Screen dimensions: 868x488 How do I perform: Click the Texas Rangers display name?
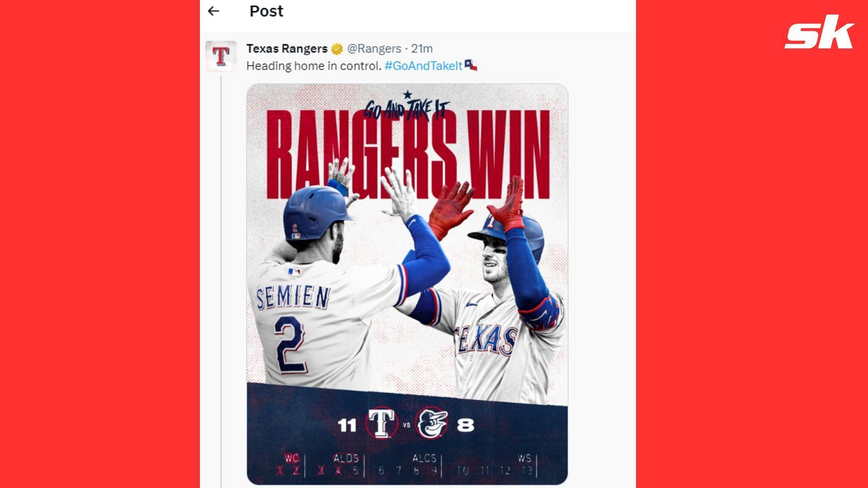point(287,49)
